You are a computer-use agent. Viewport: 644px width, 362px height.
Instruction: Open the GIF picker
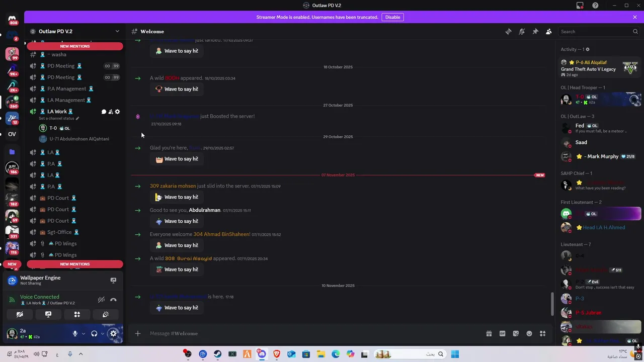[x=502, y=333]
